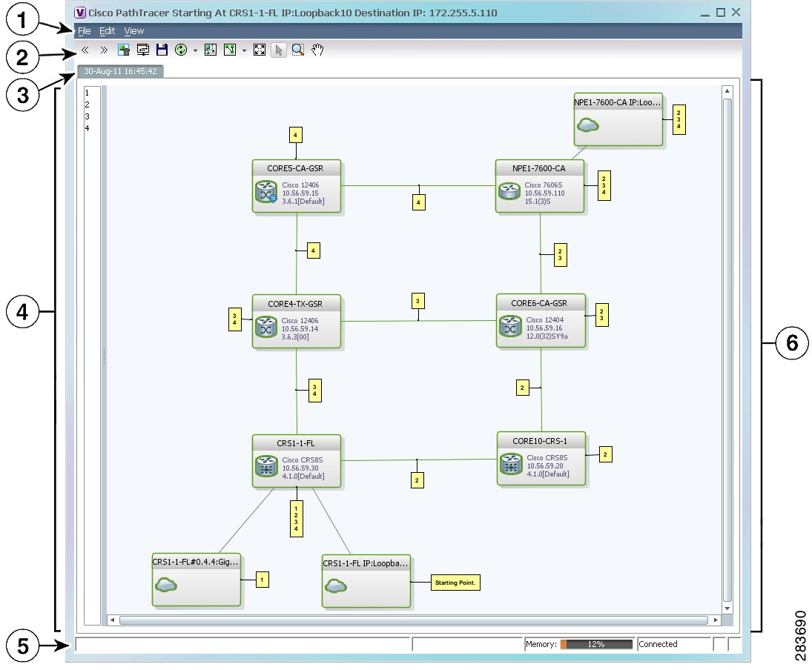The height and width of the screenshot is (670, 812).
Task: Open the View menu
Action: [134, 31]
